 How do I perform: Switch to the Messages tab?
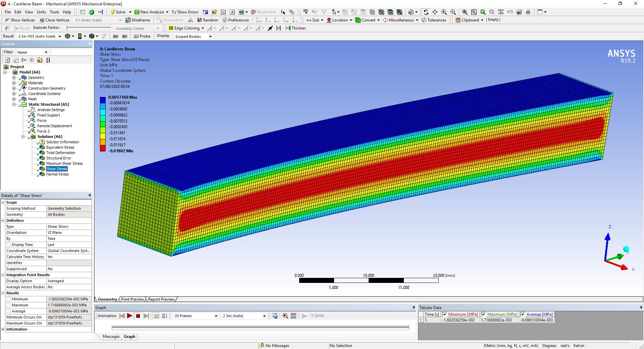(x=111, y=337)
